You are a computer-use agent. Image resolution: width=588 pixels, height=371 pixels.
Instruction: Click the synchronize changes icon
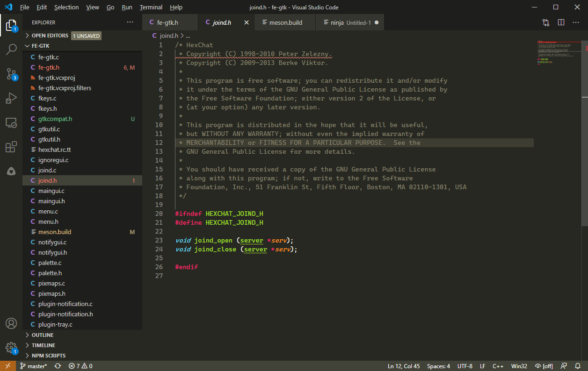(58, 366)
